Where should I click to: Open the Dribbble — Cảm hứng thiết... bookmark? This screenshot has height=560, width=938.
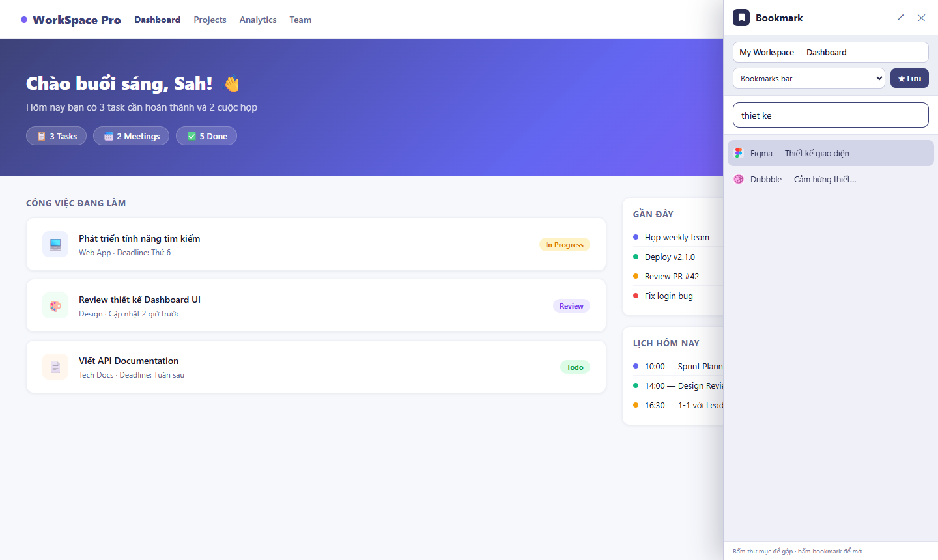point(831,179)
